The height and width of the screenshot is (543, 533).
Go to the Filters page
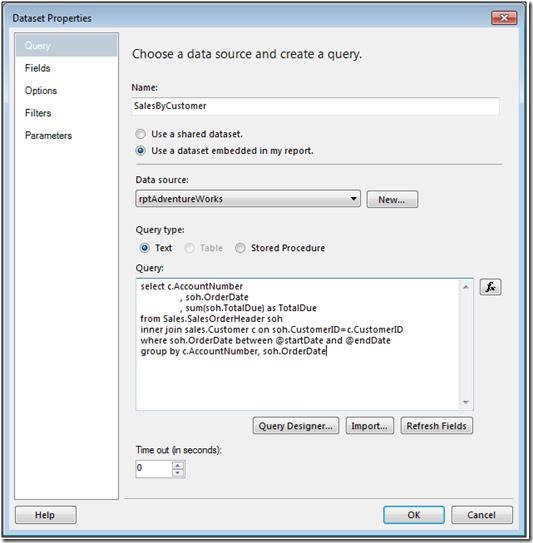click(38, 113)
